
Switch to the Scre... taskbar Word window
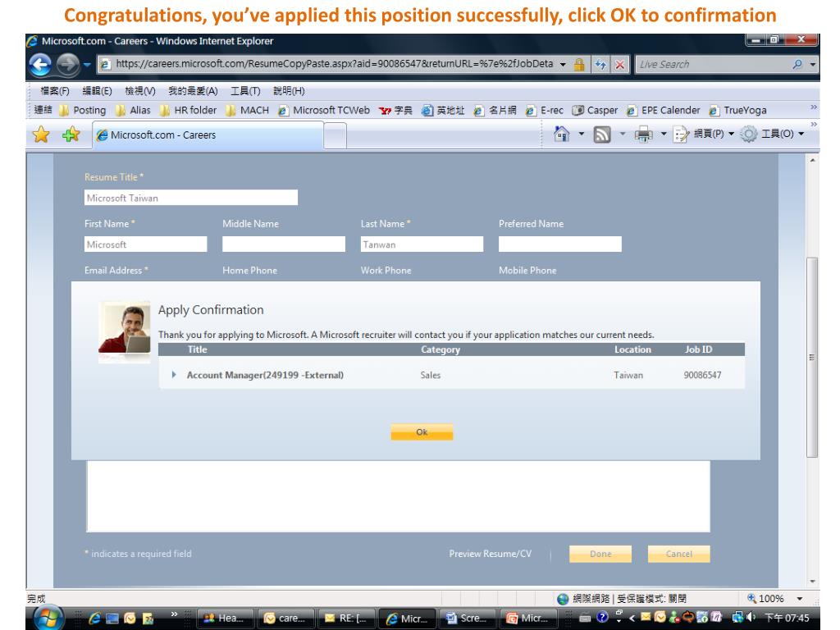coord(467,619)
